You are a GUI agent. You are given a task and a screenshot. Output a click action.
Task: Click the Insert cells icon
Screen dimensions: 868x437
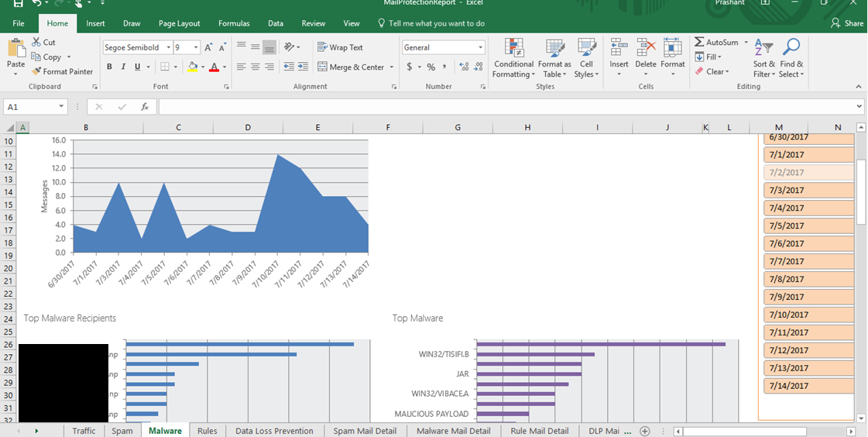(x=619, y=48)
